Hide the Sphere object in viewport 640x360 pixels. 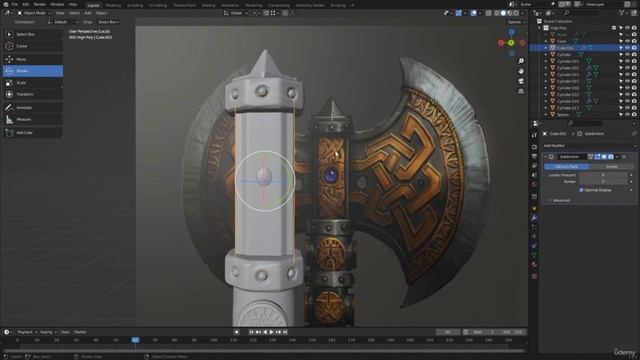point(627,115)
